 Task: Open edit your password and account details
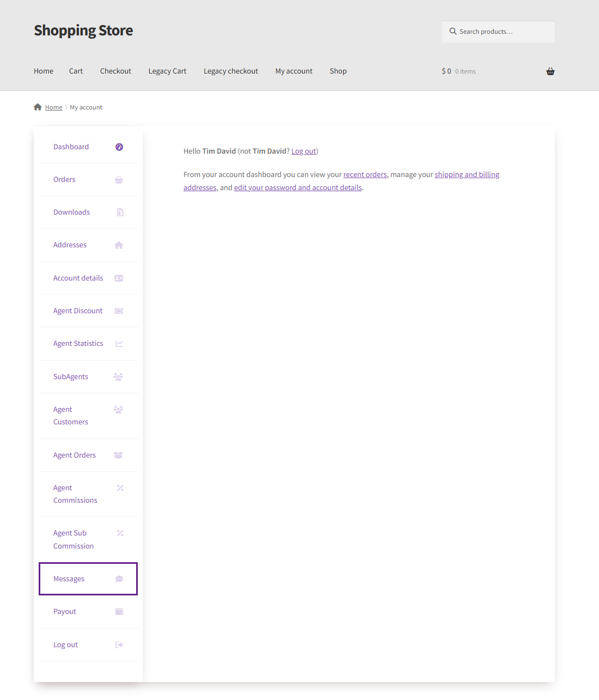click(x=298, y=187)
